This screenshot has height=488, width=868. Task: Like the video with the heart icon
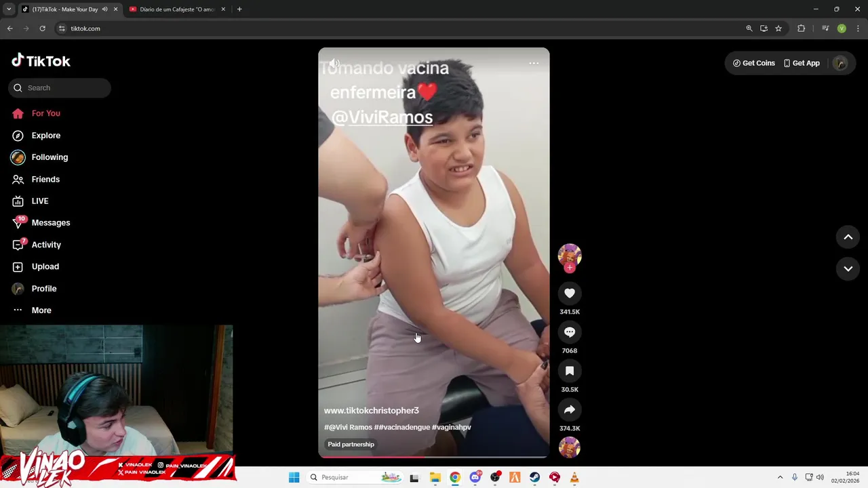coord(570,293)
